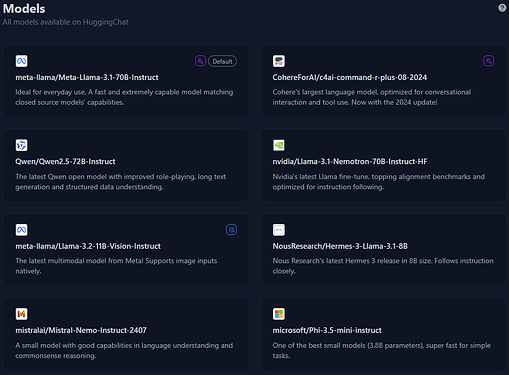Click the Cohere logo icon

(x=279, y=61)
